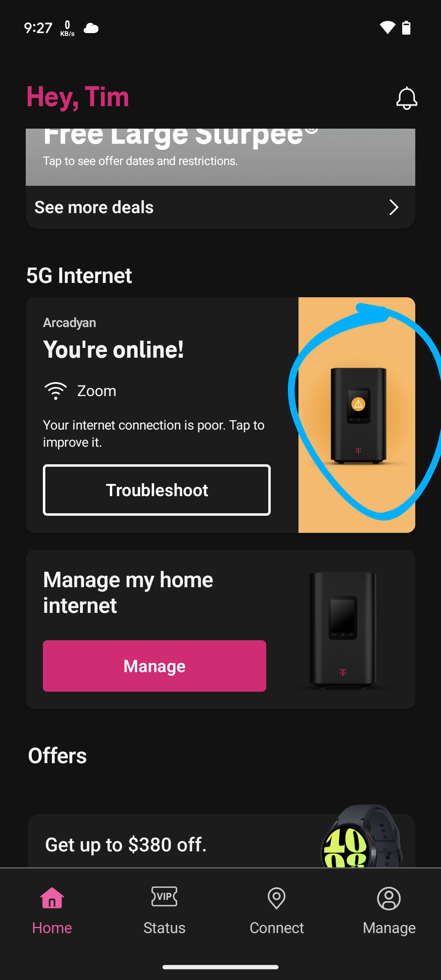Image resolution: width=441 pixels, height=980 pixels.
Task: Tap the battery icon in status bar
Action: pos(406,28)
